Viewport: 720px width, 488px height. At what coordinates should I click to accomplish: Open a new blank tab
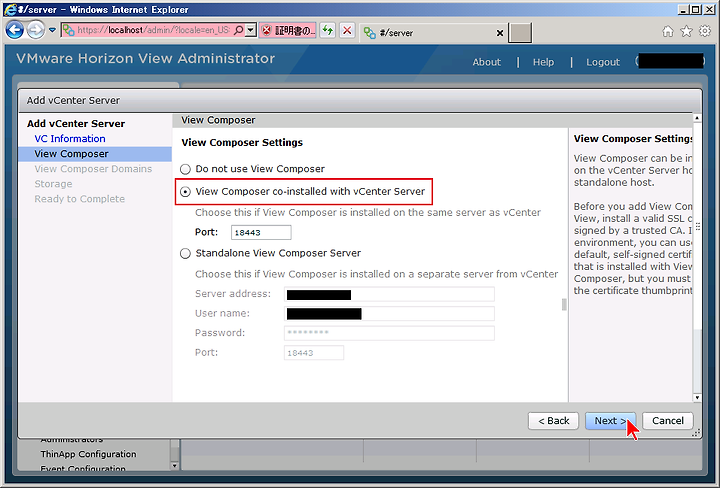pyautogui.click(x=520, y=33)
